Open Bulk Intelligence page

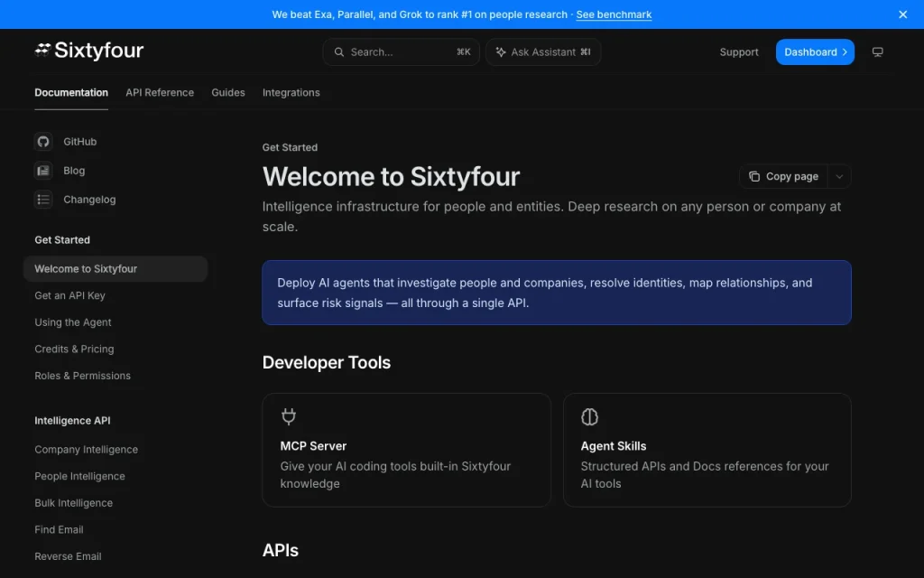[x=74, y=503]
